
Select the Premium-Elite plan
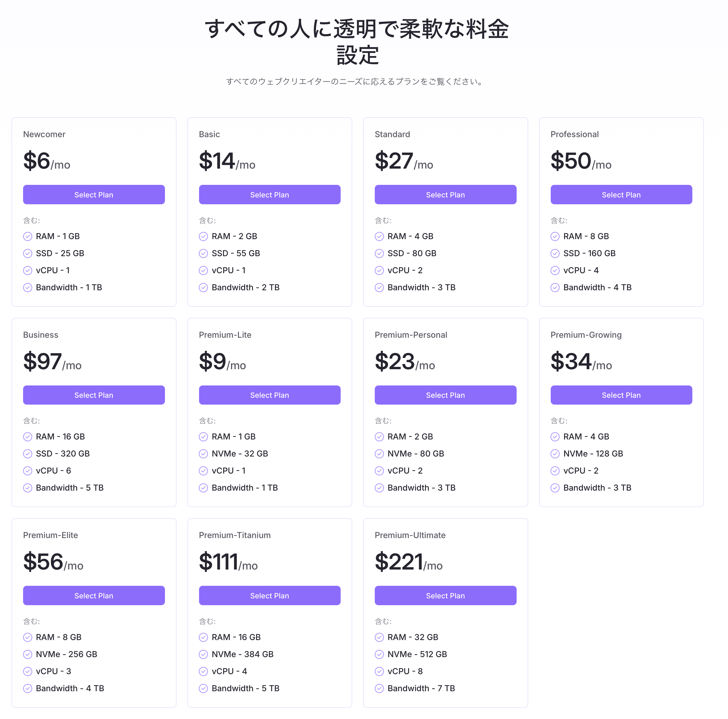pyautogui.click(x=94, y=595)
